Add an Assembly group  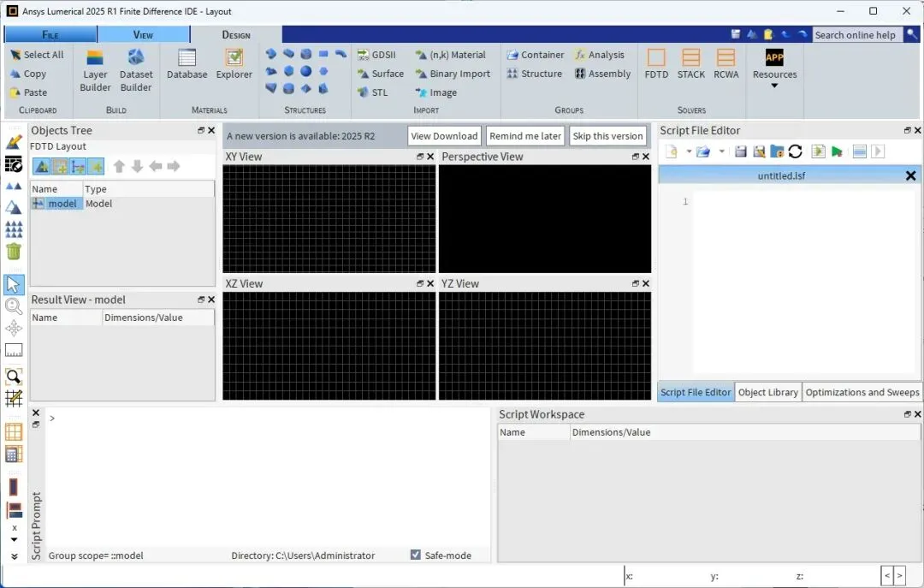tap(602, 74)
